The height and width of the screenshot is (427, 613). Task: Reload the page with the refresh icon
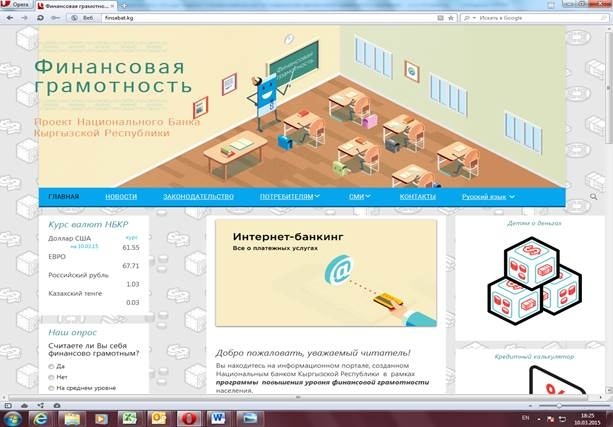[40, 18]
